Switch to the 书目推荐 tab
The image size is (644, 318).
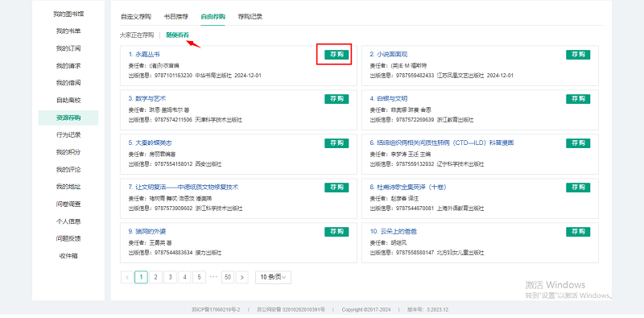[176, 17]
